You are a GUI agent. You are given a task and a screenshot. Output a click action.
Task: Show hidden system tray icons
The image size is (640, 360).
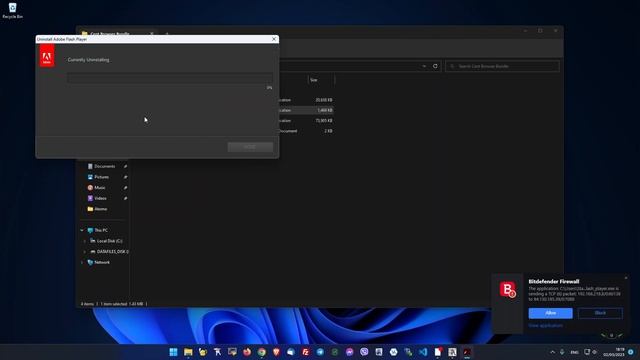553,352
